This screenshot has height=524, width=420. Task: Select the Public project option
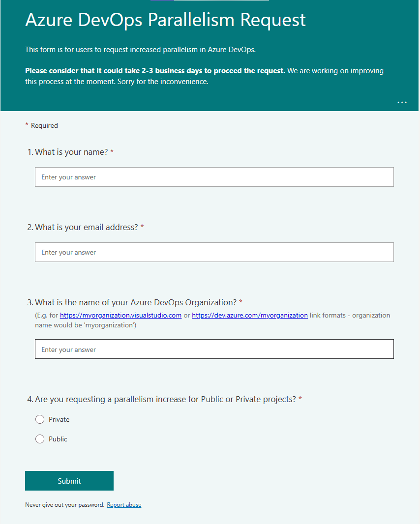(x=40, y=439)
